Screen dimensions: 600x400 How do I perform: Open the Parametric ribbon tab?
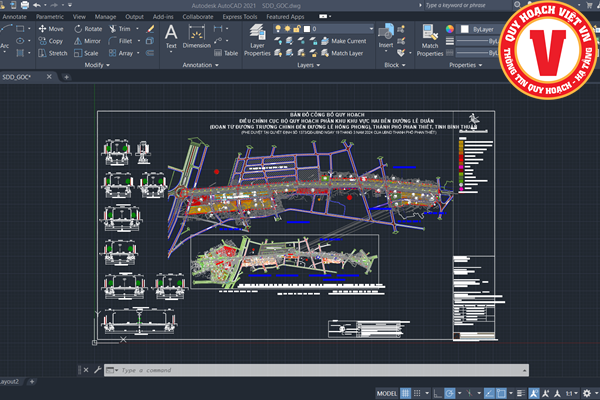point(49,17)
